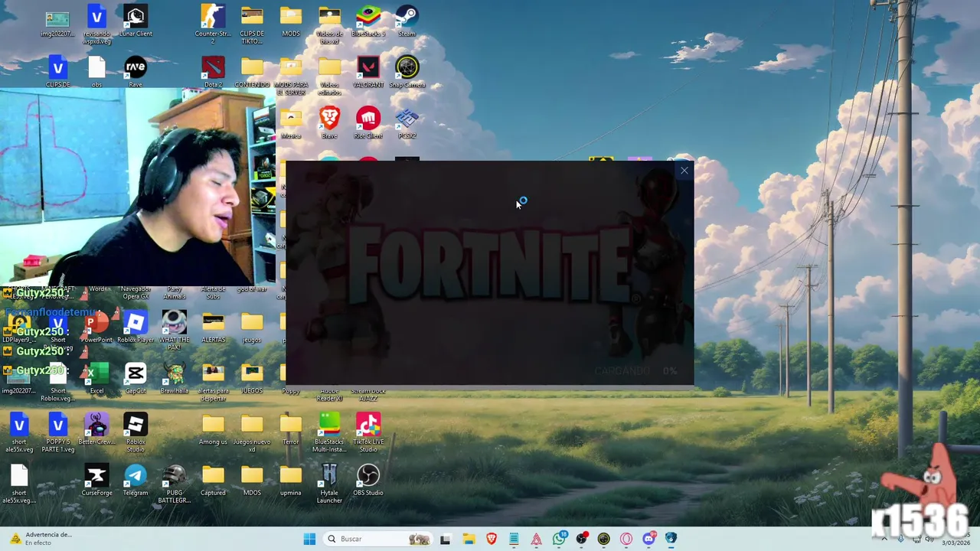
Task: Open Discord from the taskbar
Action: click(x=648, y=539)
